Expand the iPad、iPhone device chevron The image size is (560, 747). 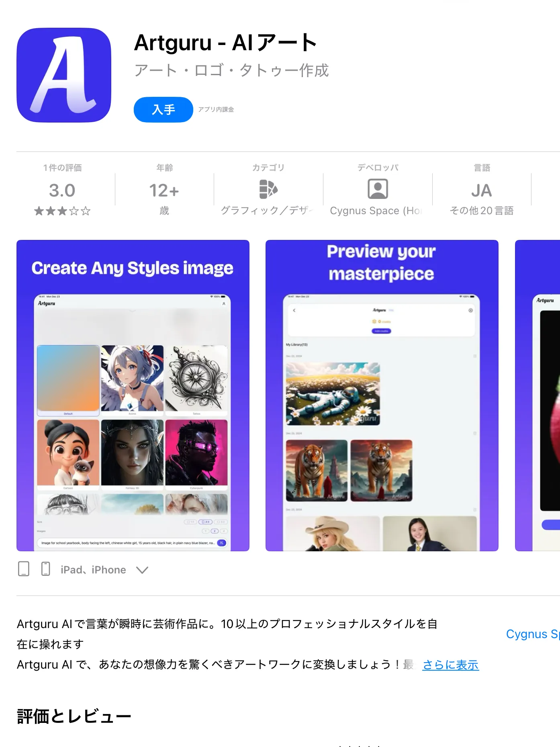point(142,570)
